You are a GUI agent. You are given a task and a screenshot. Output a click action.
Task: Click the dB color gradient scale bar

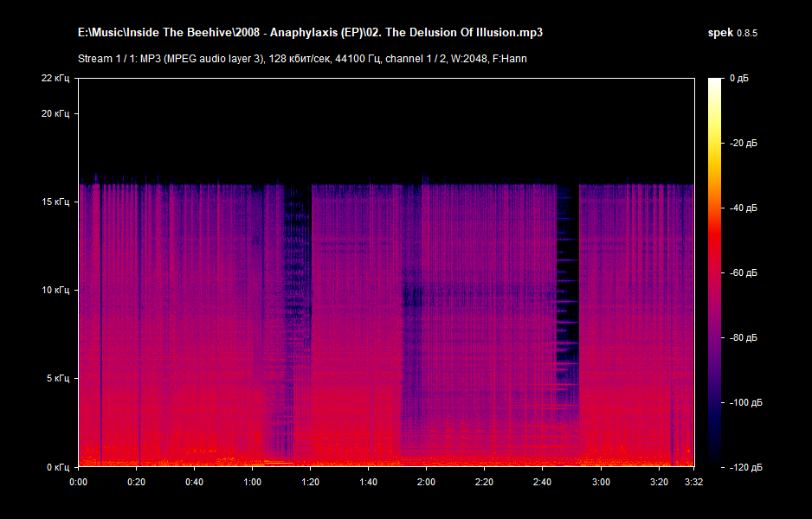pos(714,272)
